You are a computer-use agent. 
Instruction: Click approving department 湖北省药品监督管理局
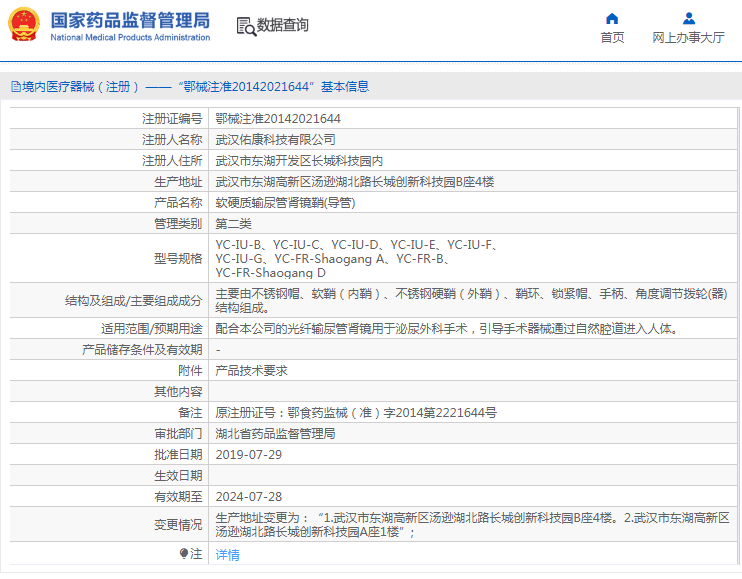(x=275, y=433)
